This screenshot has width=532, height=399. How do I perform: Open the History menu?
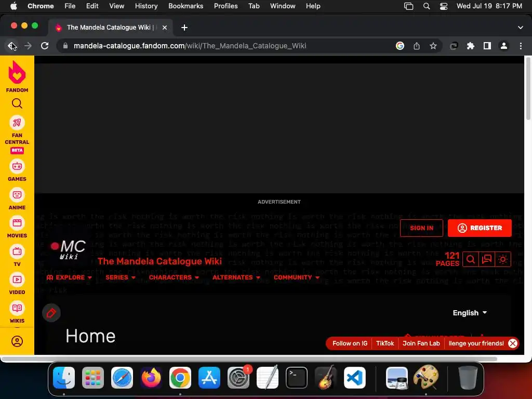pos(146,6)
